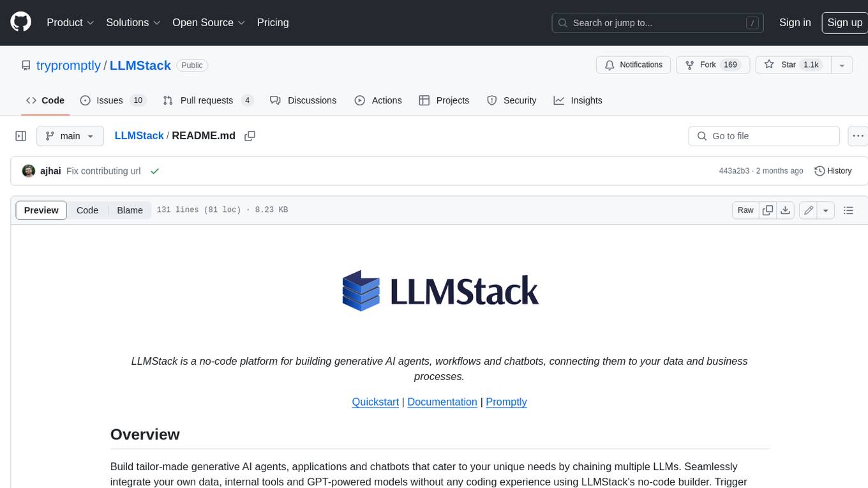Screen dimensions: 868x488
Task: Click the Issues count badge 10
Action: tap(137, 100)
